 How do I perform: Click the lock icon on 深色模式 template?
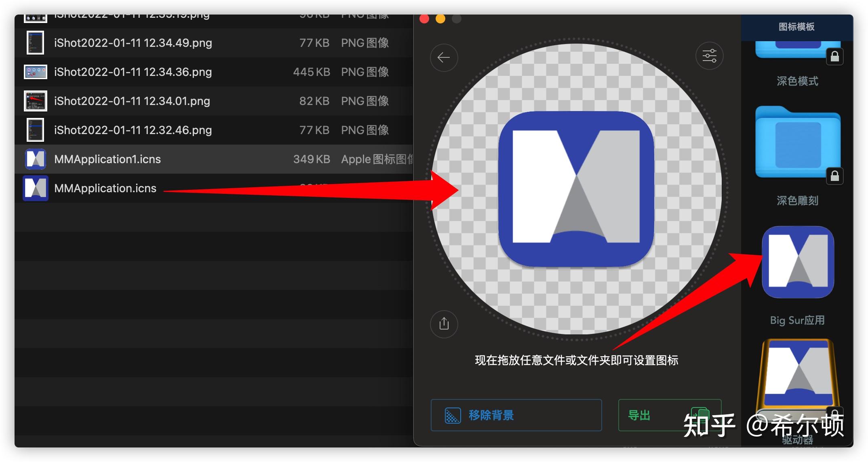(x=835, y=57)
